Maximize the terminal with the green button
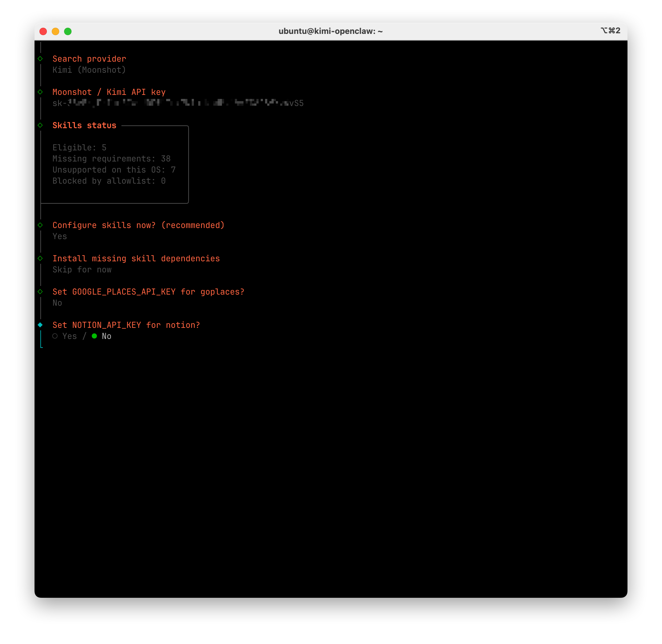This screenshot has width=662, height=644. coord(68,31)
